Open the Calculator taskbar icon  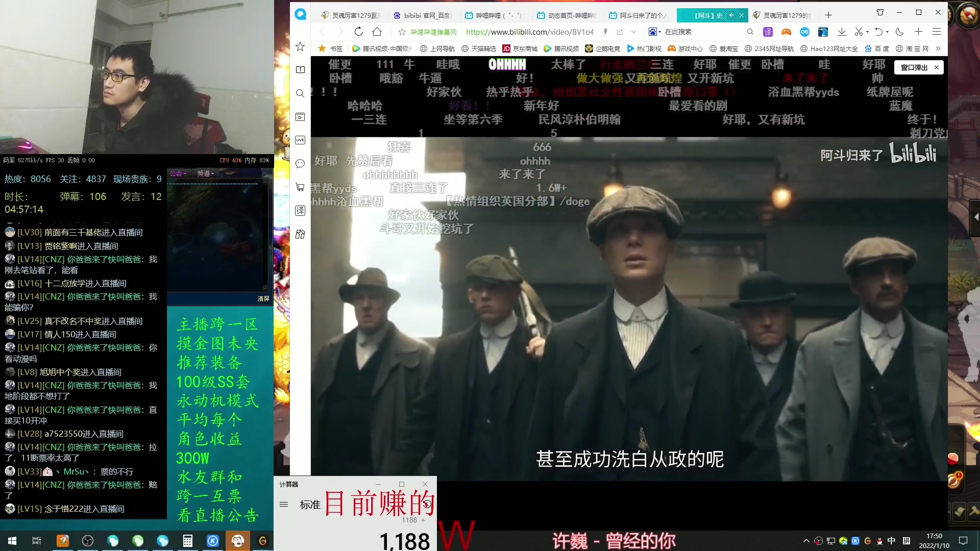188,541
